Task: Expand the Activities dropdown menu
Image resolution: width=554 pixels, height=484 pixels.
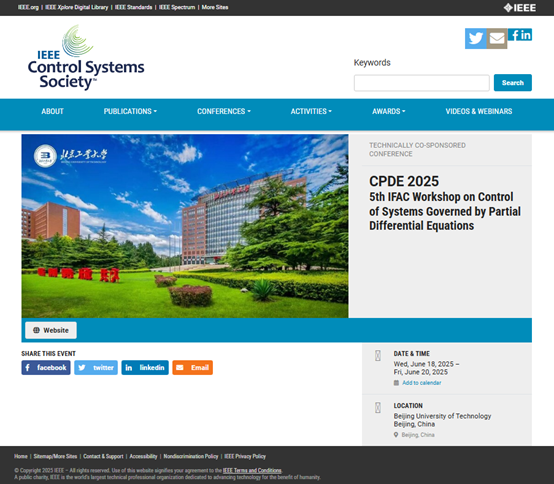Action: point(311,111)
